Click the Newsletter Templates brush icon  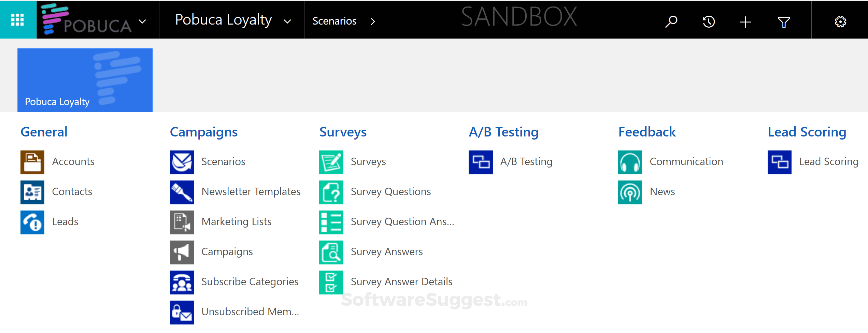[182, 192]
